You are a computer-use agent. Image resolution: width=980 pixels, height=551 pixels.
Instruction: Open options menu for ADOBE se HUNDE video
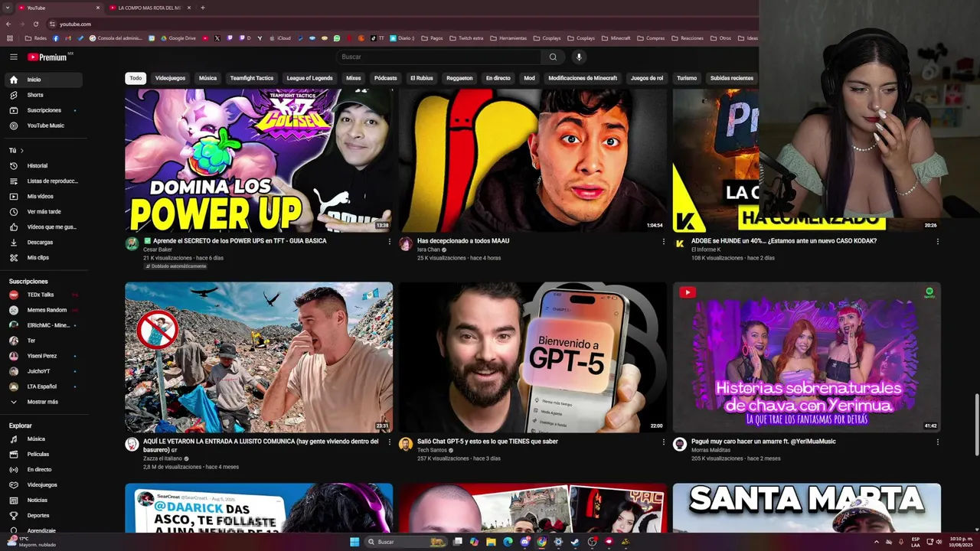point(937,242)
